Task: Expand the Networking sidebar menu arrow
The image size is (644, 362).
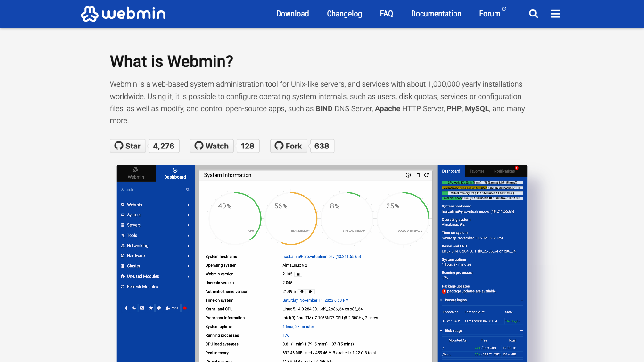Action: pyautogui.click(x=188, y=246)
